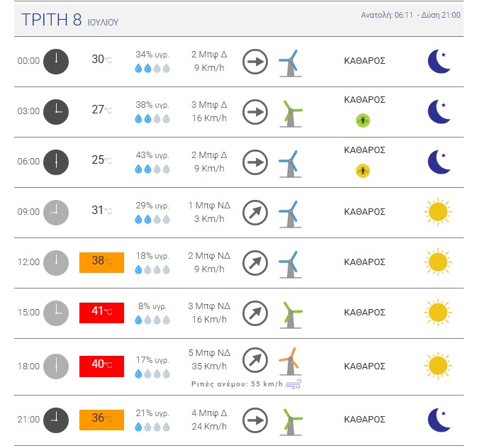This screenshot has width=487, height=448.
Task: Click the green wind turbine at 15:00
Action: coord(291,315)
